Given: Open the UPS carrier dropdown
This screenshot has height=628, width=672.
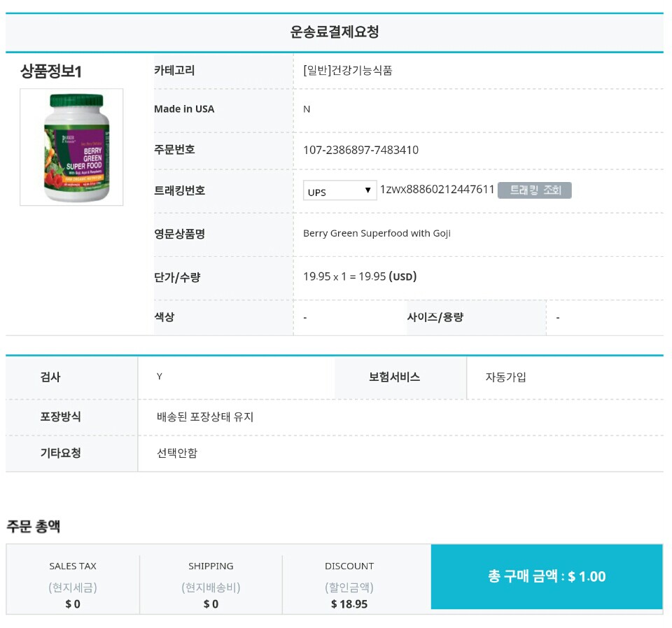Looking at the screenshot, I should (339, 191).
